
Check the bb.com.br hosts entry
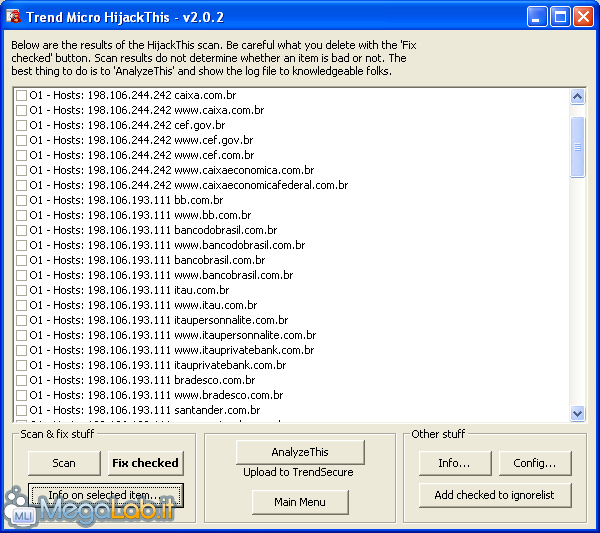pos(21,200)
